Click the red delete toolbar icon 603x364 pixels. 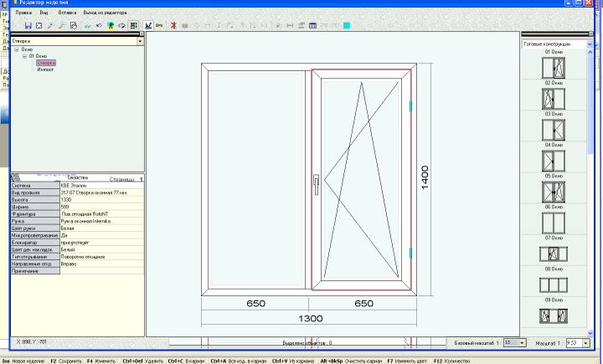tap(174, 26)
